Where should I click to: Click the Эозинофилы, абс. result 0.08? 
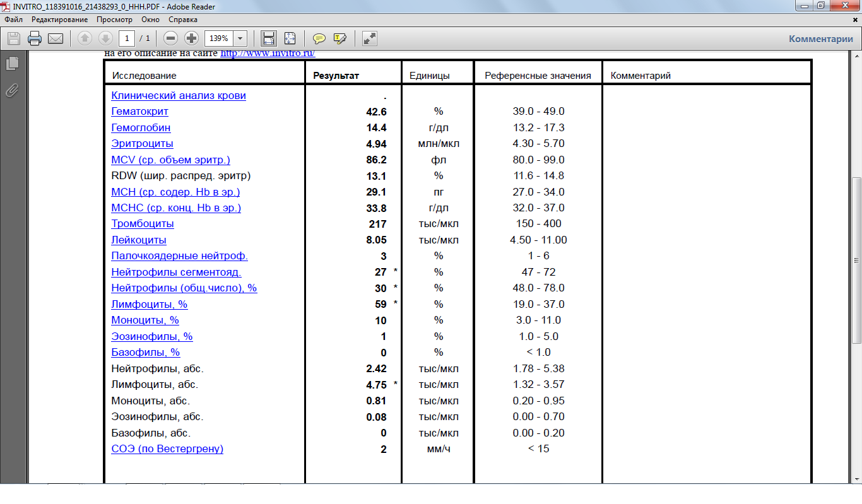click(x=376, y=417)
